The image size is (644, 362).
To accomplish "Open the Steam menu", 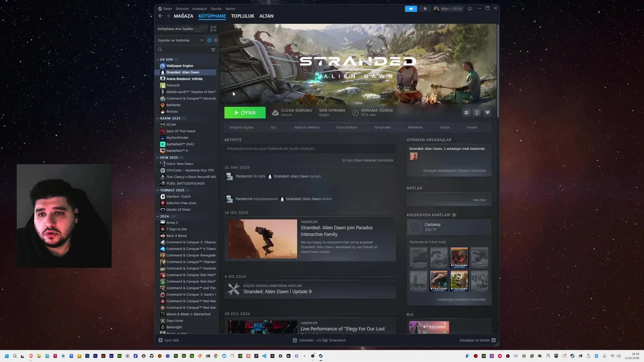I will 167,9.
